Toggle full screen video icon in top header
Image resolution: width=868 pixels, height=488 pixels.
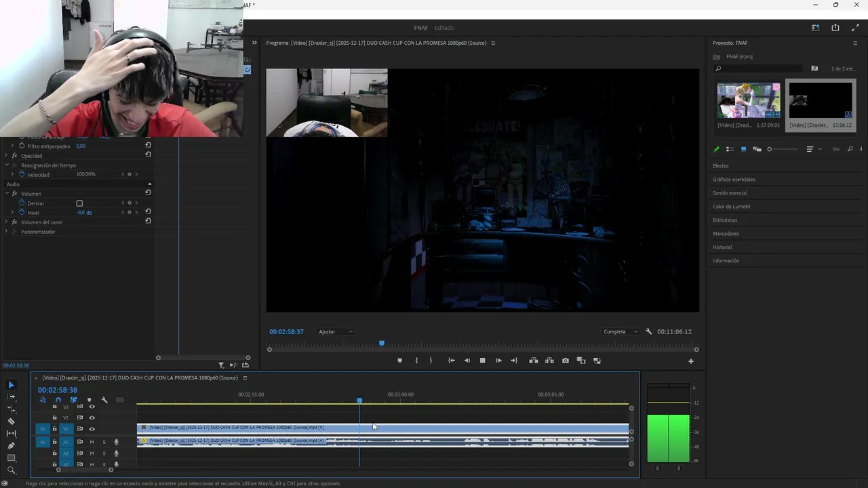(855, 28)
